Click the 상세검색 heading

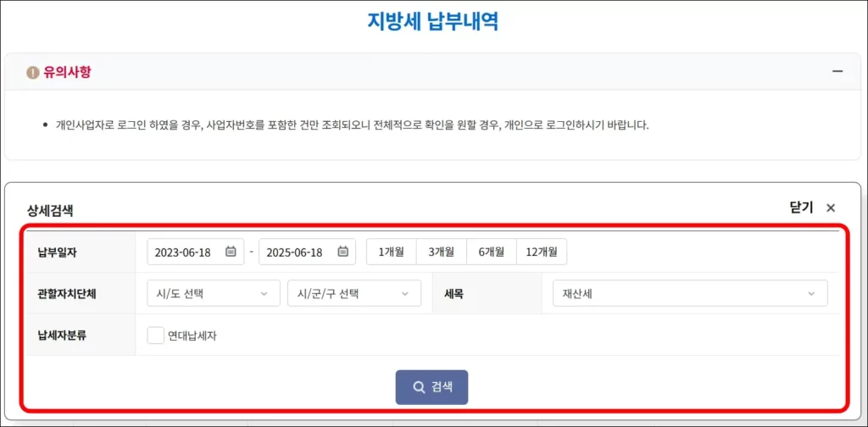click(x=50, y=210)
